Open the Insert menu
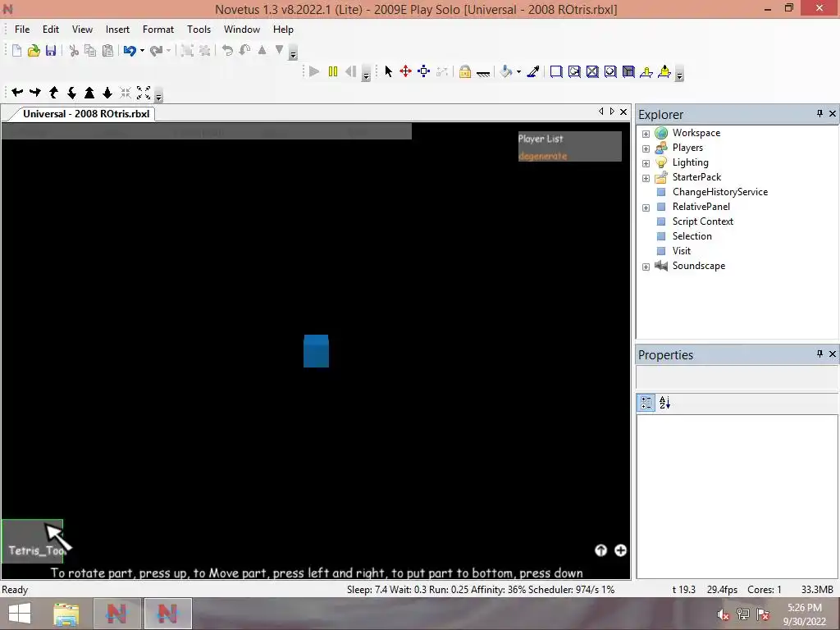This screenshot has width=840, height=630. pyautogui.click(x=117, y=30)
